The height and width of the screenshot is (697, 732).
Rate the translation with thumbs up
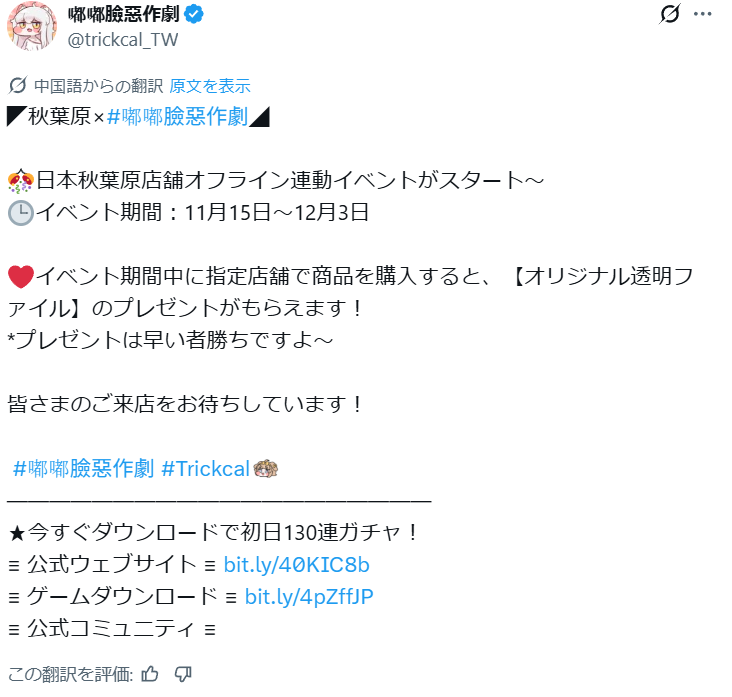150,674
